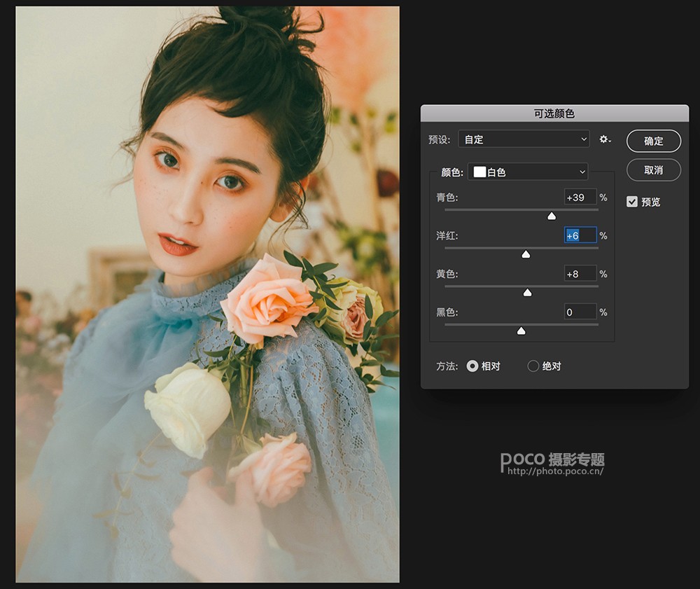Click the 确定 button
This screenshot has width=700, height=589.
point(654,141)
